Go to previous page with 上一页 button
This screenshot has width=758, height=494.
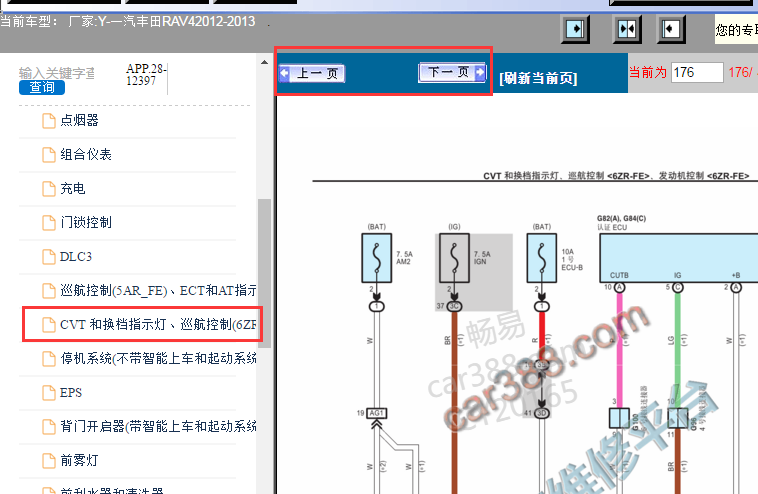(x=312, y=73)
